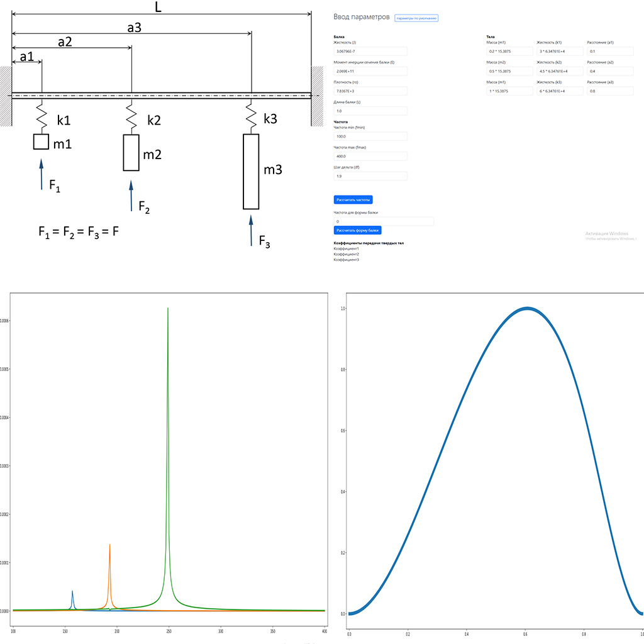Screen dimensions: 644x644
Task: Click the 'Частота min (fmin)' input
Action: 370,136
